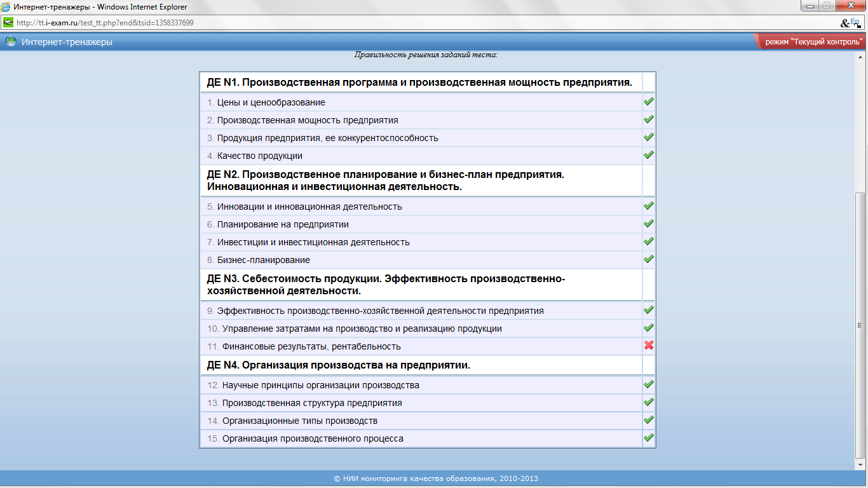Viewport: 868px width, 488px height.
Task: Click the checkmark for Управление затратами row
Action: point(649,328)
